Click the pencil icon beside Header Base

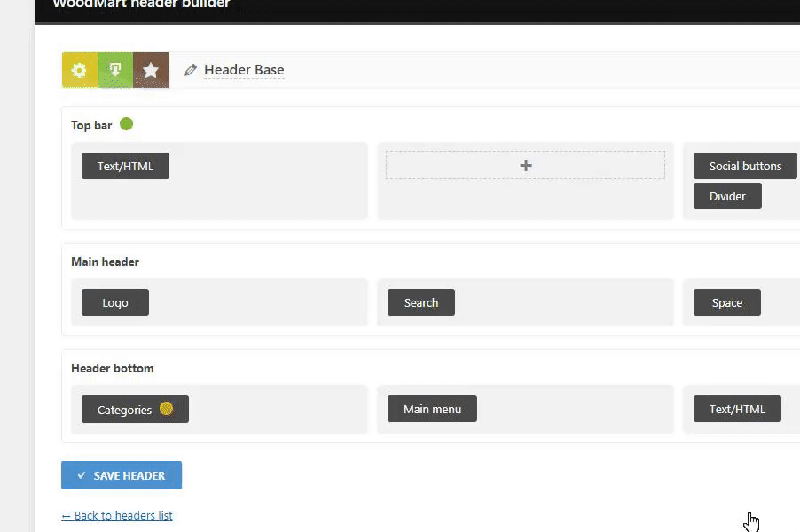(x=191, y=70)
